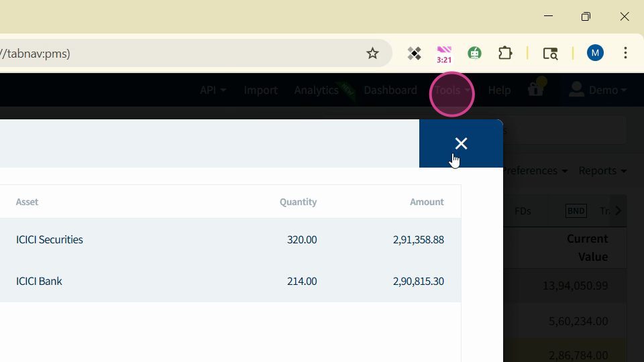Sort by the Amount column header
The image size is (644, 362).
tap(427, 202)
